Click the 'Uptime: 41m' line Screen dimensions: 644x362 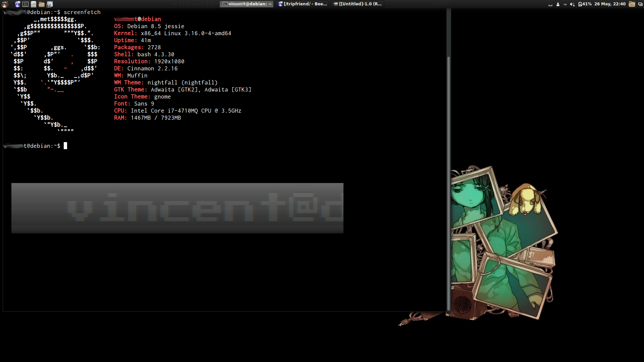click(x=132, y=40)
